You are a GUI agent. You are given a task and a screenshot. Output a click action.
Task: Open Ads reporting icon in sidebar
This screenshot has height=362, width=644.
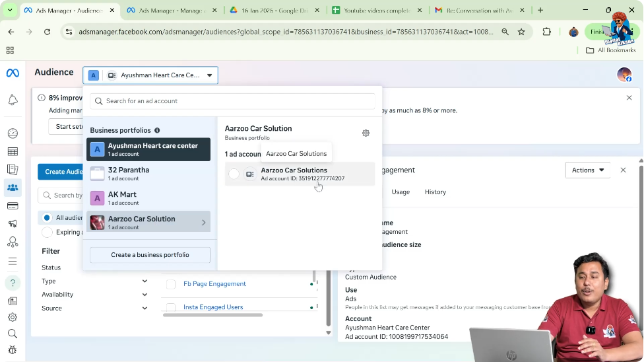click(13, 170)
